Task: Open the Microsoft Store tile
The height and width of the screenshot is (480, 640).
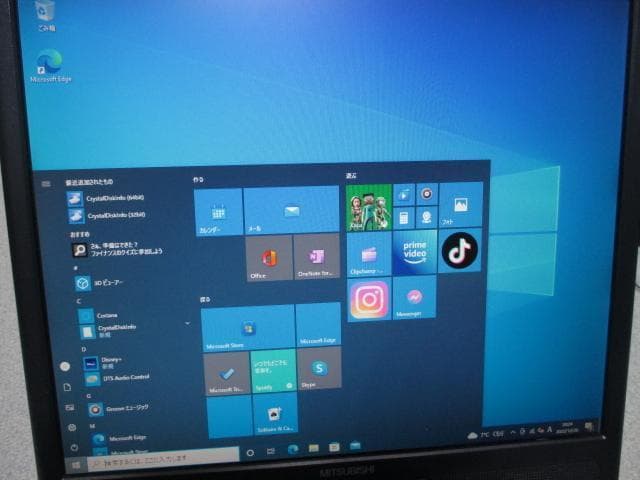Action: (248, 328)
